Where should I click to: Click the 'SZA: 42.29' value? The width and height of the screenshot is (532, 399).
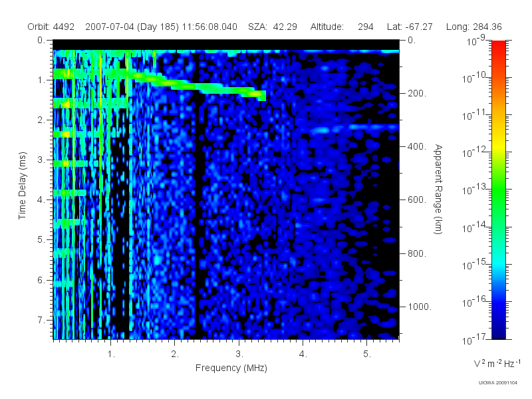pyautogui.click(x=273, y=27)
